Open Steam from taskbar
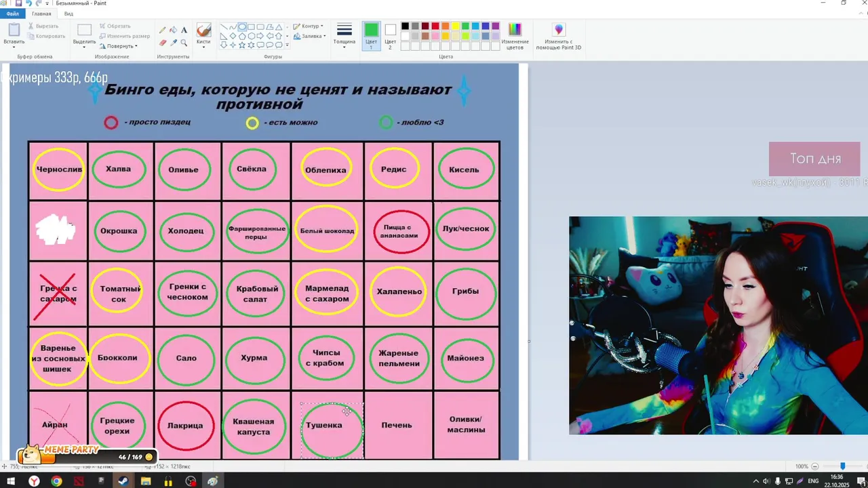The width and height of the screenshot is (868, 488). click(123, 481)
